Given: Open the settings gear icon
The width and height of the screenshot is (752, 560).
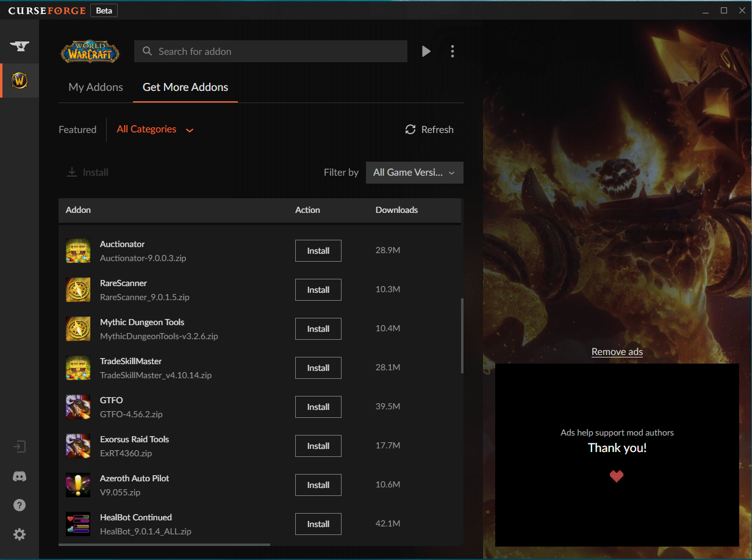Looking at the screenshot, I should tap(20, 534).
